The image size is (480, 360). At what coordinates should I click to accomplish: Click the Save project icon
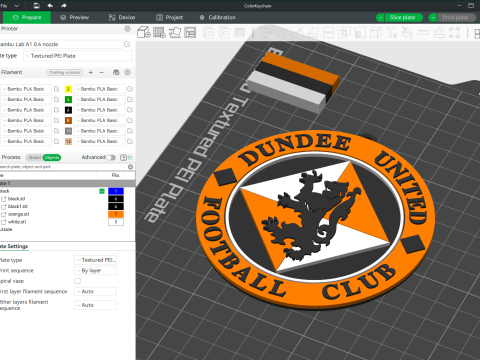36,6
